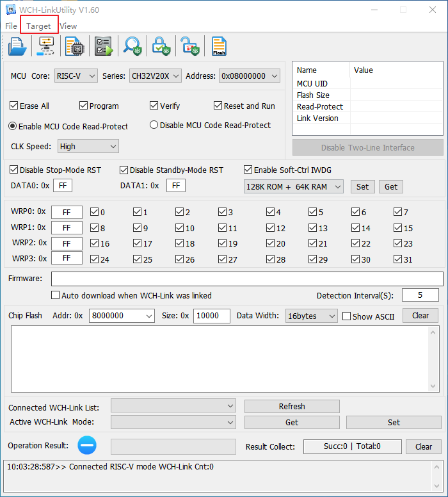Click Clear button next to Result Collect

click(x=424, y=446)
